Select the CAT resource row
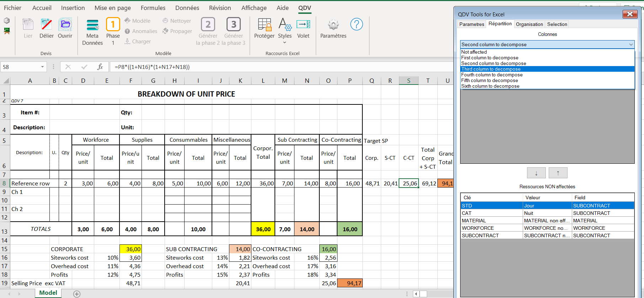 pos(547,213)
